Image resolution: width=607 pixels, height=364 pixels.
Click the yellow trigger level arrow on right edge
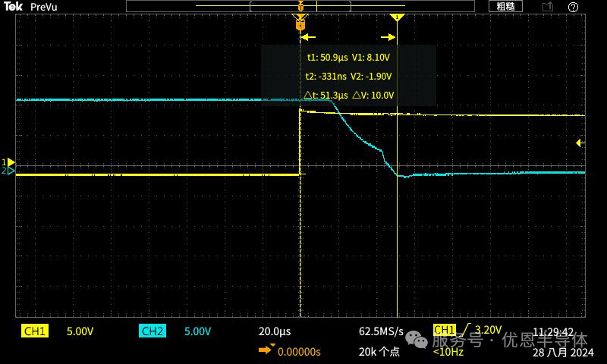(580, 143)
